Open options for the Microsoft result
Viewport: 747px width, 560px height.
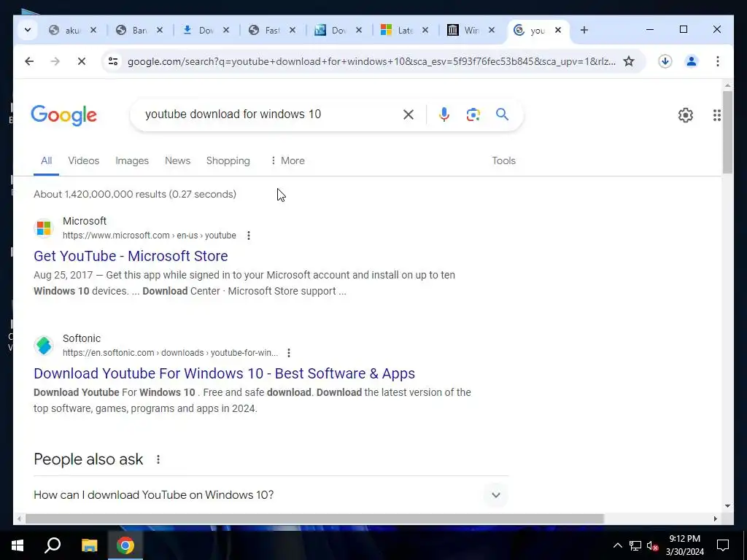(249, 236)
